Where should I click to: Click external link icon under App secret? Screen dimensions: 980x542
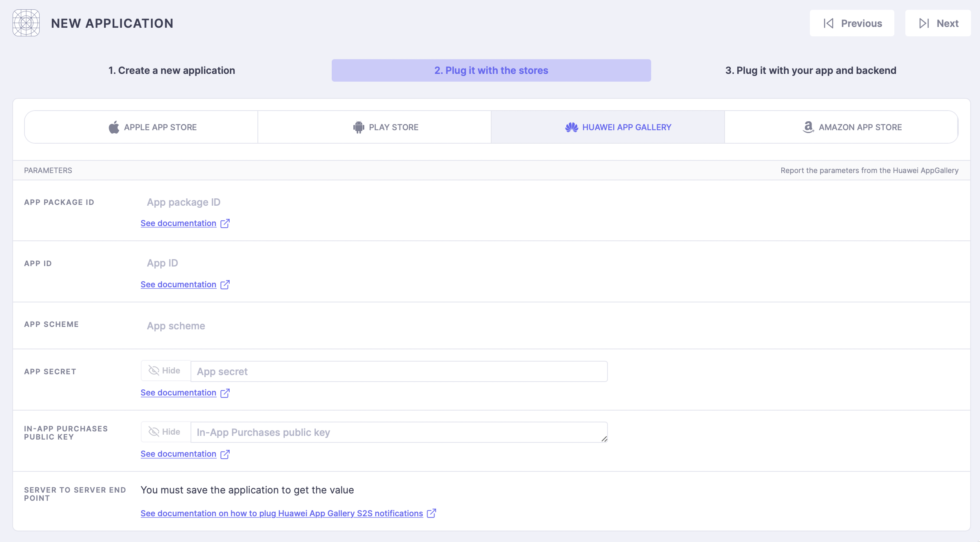coord(225,393)
